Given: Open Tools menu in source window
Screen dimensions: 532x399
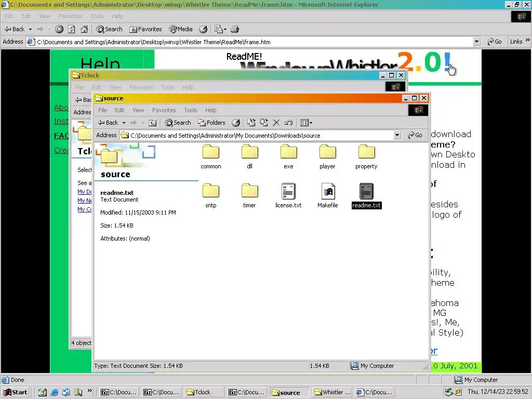Looking at the screenshot, I should tap(191, 110).
